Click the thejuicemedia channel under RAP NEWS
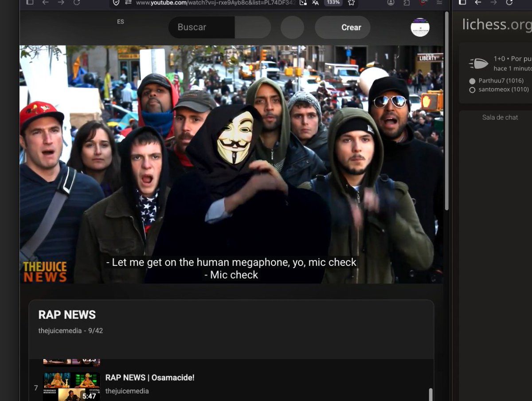 click(59, 330)
